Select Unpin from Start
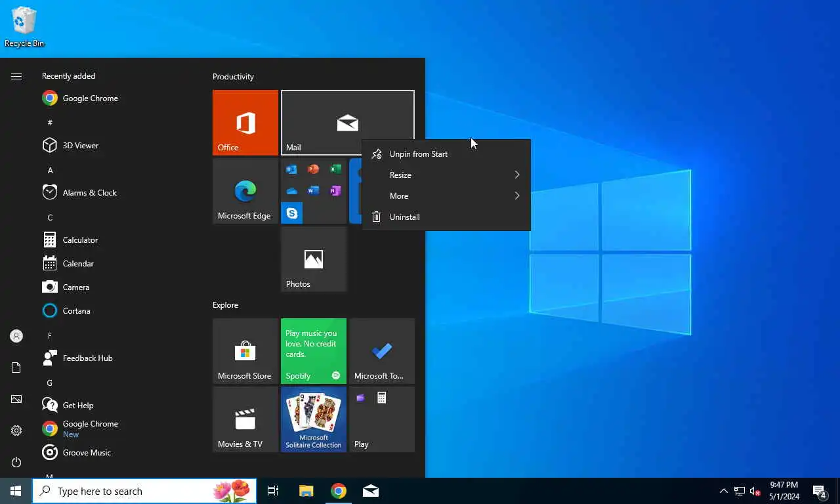This screenshot has width=840, height=504. point(446,154)
